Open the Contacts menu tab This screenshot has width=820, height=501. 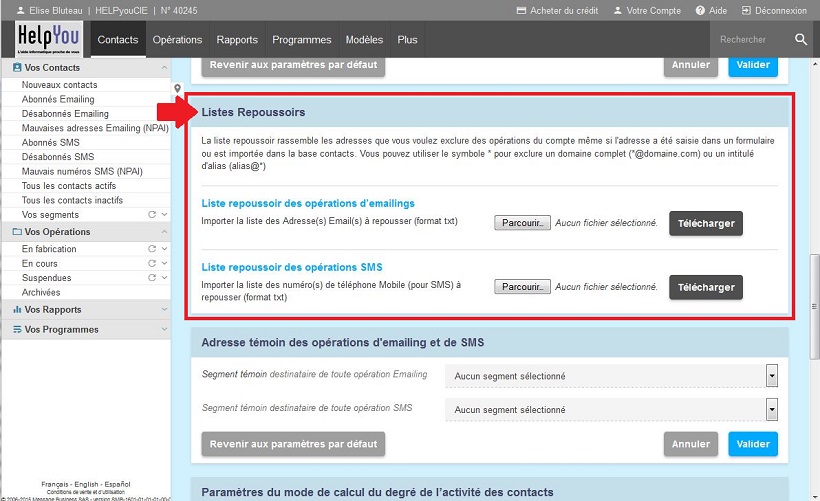pos(118,40)
